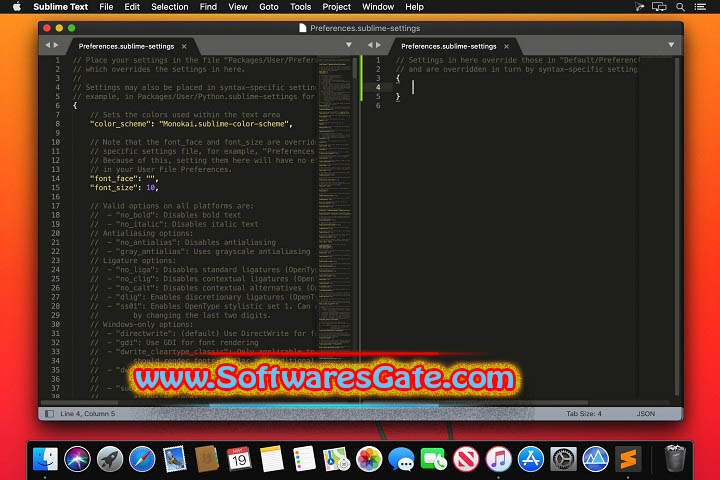Open Spotlight search in menu bar
720x480 pixels.
pyautogui.click(x=681, y=7)
